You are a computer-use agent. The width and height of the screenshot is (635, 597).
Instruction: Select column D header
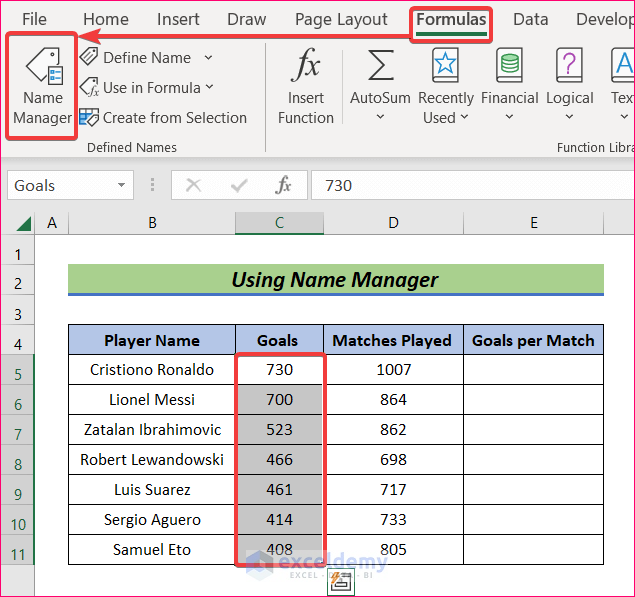click(393, 223)
